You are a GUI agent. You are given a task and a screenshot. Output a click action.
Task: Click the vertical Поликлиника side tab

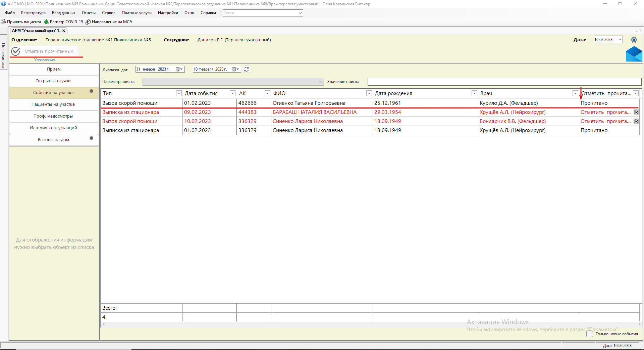tap(4, 55)
